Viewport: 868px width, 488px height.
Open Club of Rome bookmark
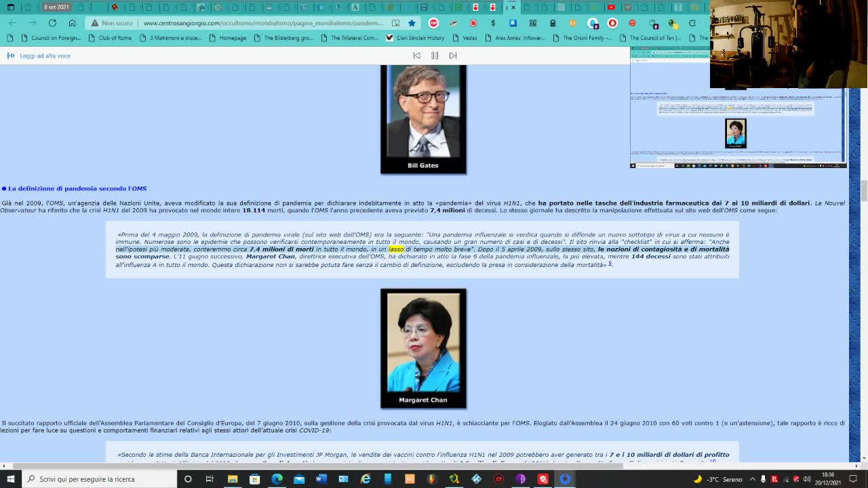110,38
